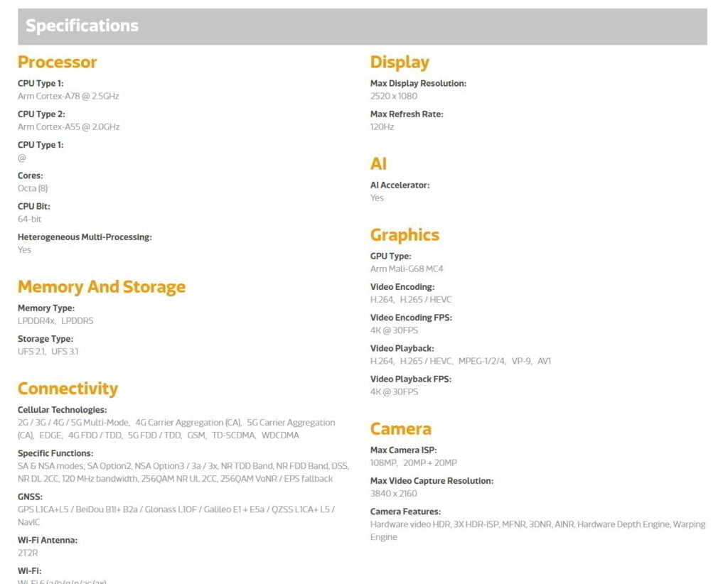Select the GNSS label
Image resolution: width=728 pixels, height=584 pixels.
click(30, 497)
